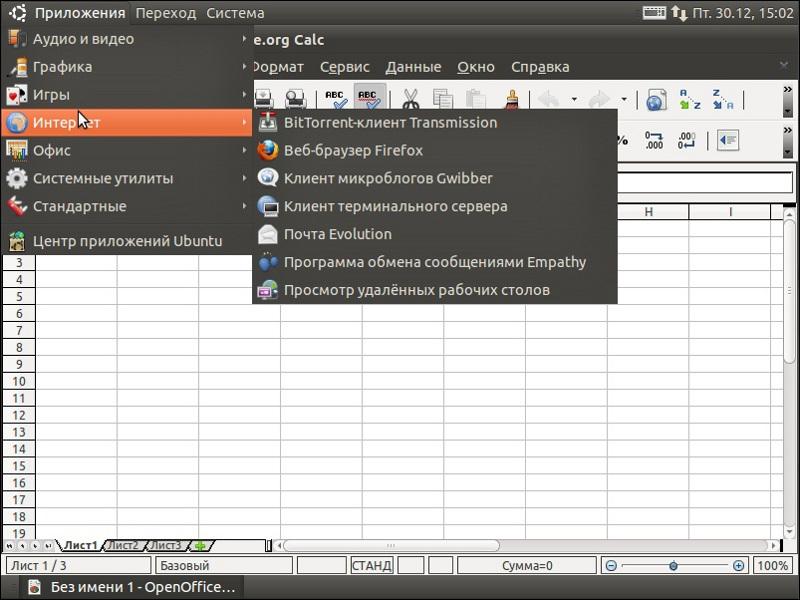Click the zoom out minus button
800x600 pixels.
611,565
